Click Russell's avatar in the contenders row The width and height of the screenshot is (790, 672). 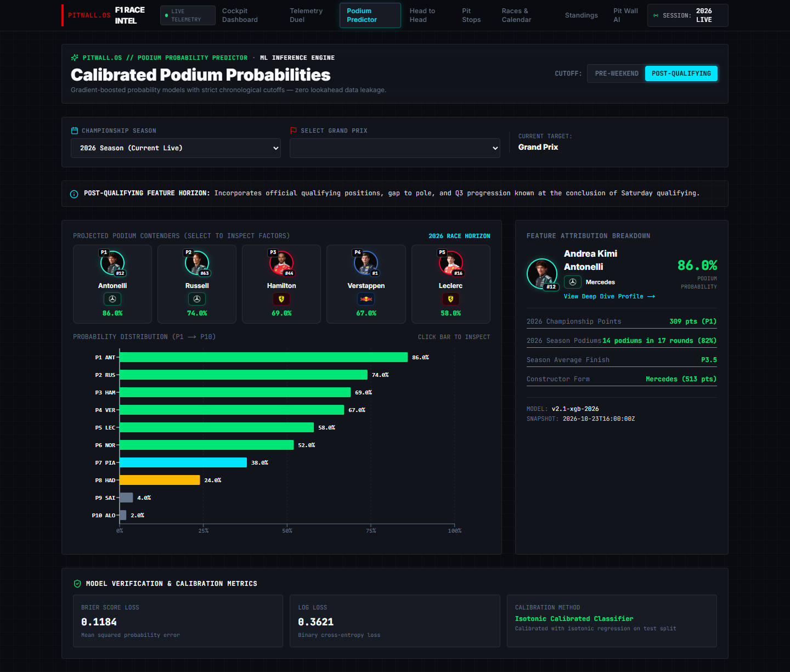197,263
